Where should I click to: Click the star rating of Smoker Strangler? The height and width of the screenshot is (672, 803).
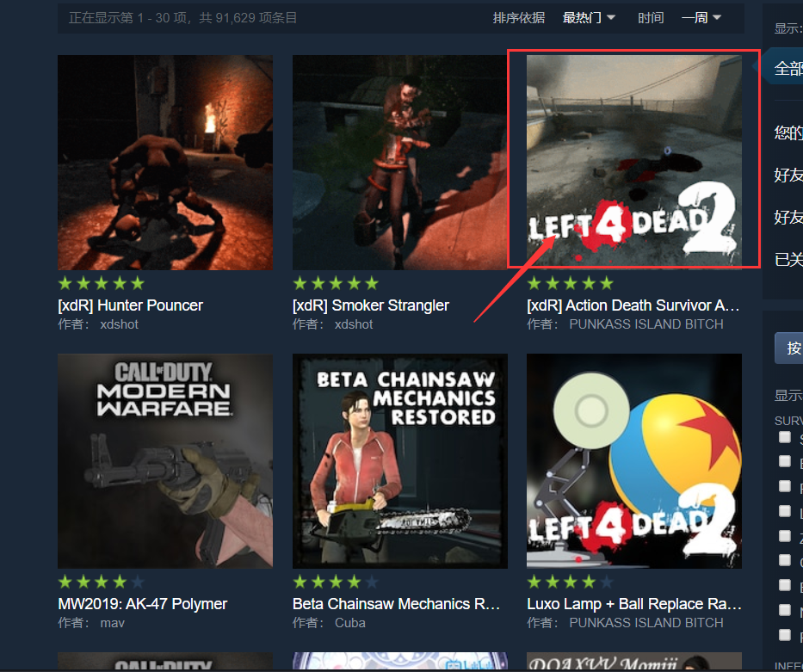[336, 283]
